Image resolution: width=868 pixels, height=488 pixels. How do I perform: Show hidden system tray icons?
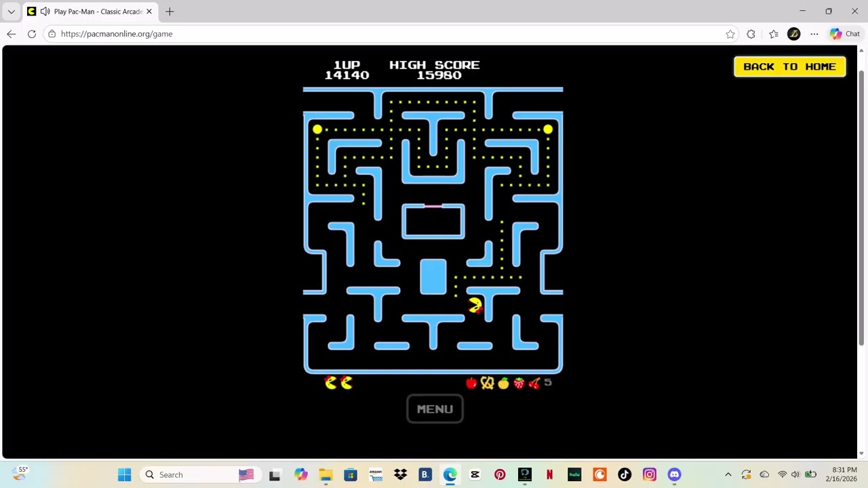coord(728,474)
